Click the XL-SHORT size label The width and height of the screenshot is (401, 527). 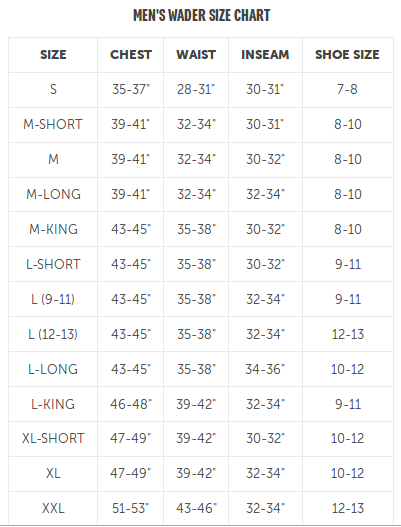pyautogui.click(x=53, y=438)
